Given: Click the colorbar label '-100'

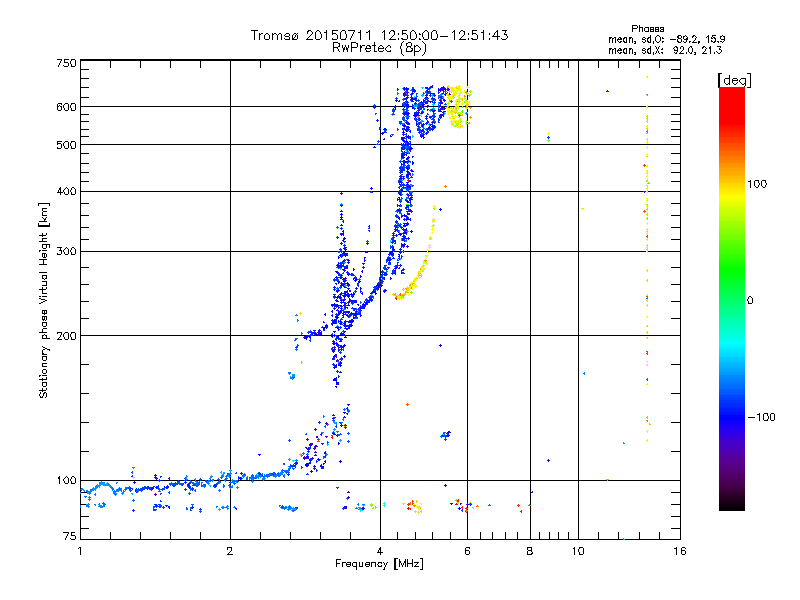Looking at the screenshot, I should 761,417.
